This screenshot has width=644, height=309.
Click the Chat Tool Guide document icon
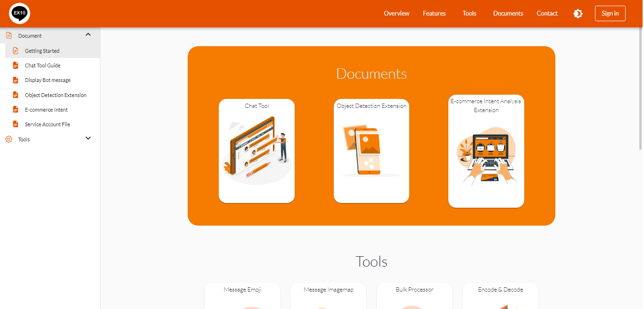click(16, 65)
